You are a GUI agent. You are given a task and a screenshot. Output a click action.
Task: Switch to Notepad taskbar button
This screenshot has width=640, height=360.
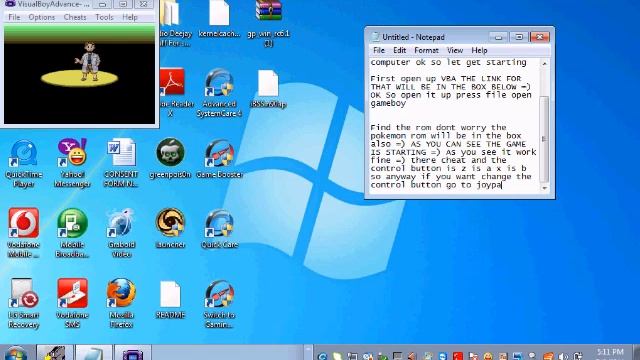point(93,353)
